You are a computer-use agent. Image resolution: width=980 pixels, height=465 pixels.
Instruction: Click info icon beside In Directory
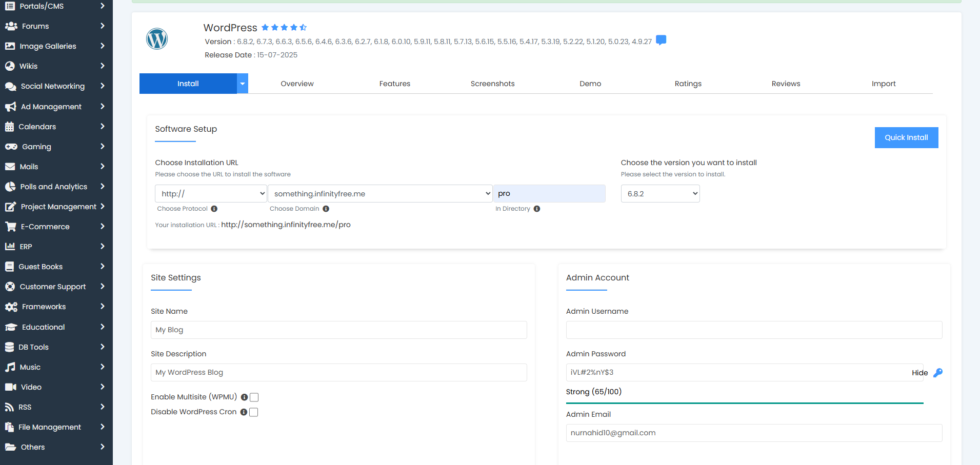537,209
